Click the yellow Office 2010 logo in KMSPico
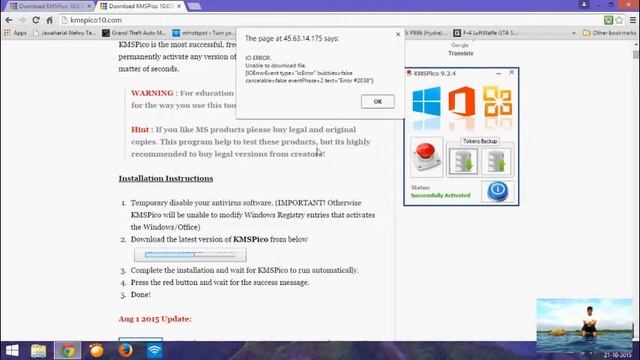This screenshot has height=360, width=640. [498, 102]
